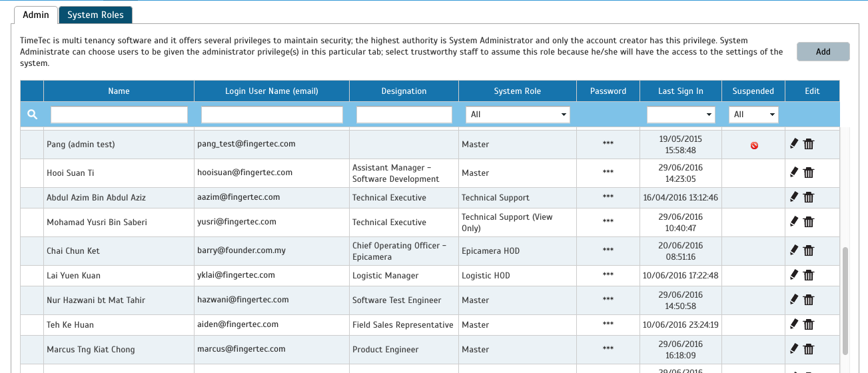Click the edit pencil for Hooi Suan Ti
The width and height of the screenshot is (868, 373).
tap(794, 172)
